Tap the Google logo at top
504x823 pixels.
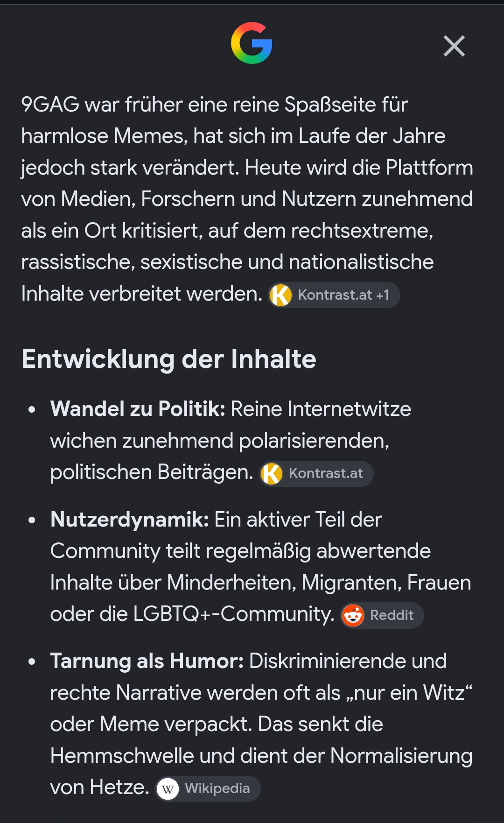(252, 43)
